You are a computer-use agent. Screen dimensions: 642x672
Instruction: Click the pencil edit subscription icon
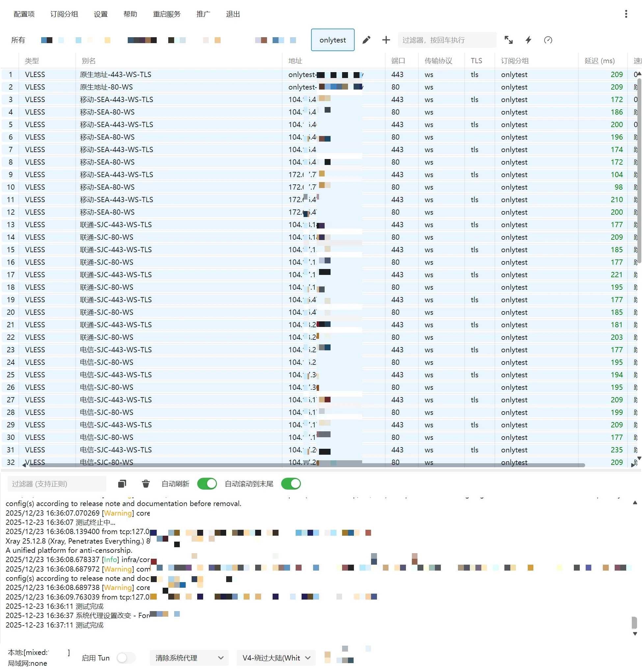pos(366,40)
